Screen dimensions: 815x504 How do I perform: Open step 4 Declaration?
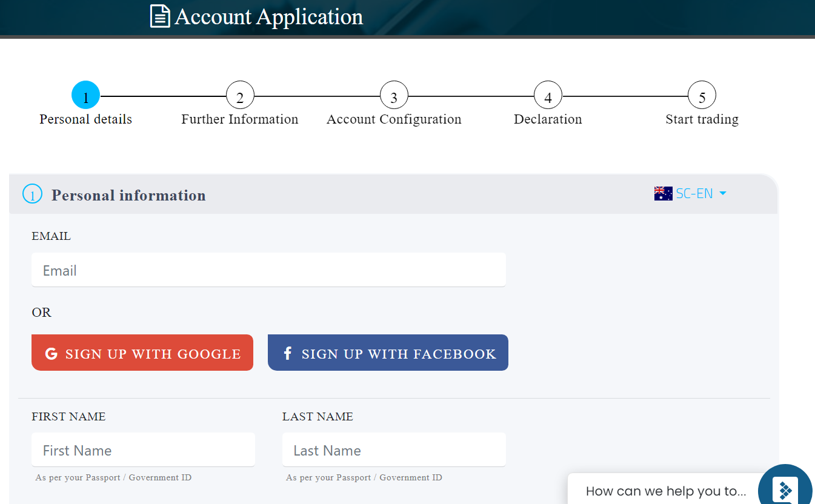tap(548, 96)
